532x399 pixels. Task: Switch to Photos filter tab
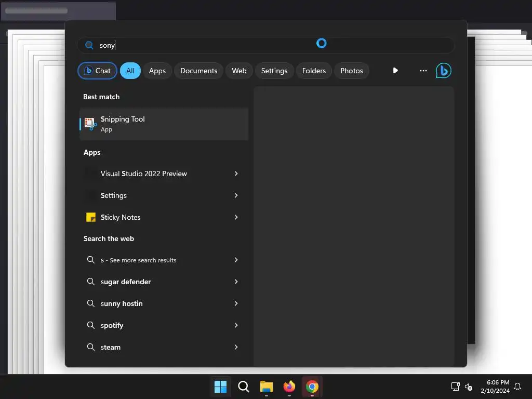(352, 71)
